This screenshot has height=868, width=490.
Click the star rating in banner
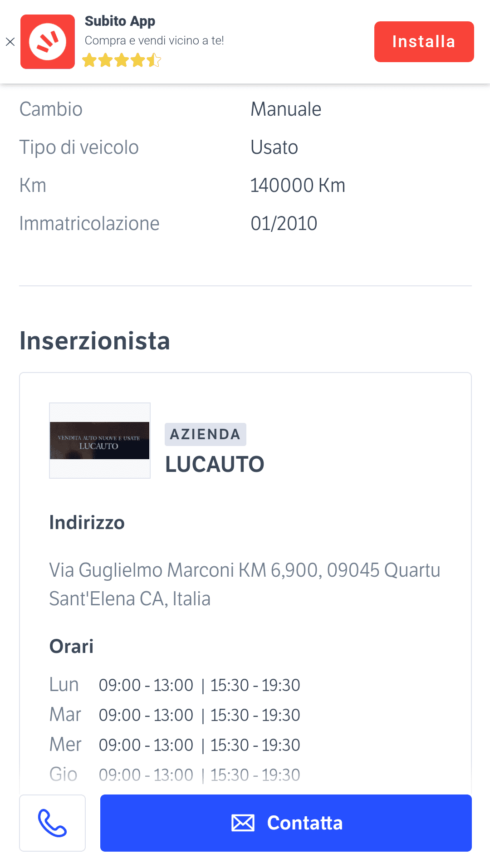[122, 60]
